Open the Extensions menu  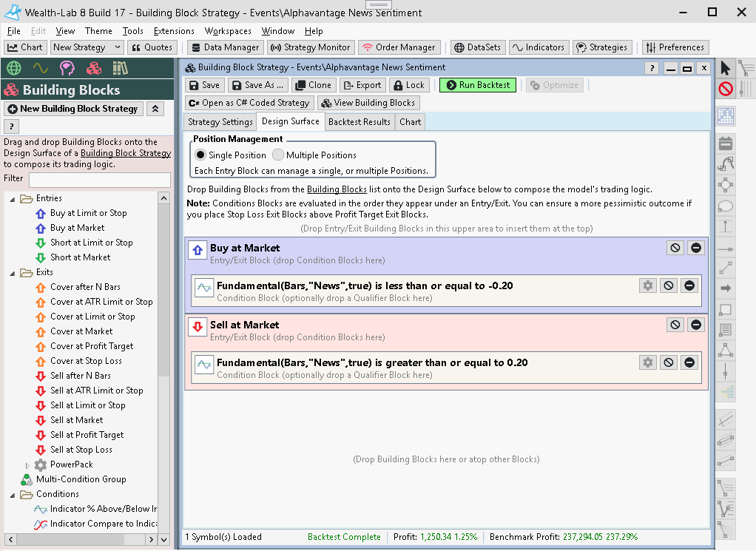(x=174, y=31)
